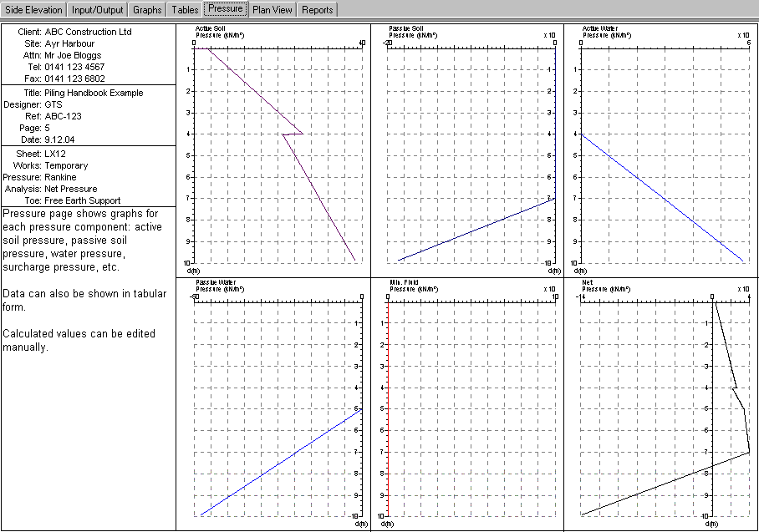This screenshot has width=759, height=532.
Task: Select the Graphs tab
Action: coord(147,10)
